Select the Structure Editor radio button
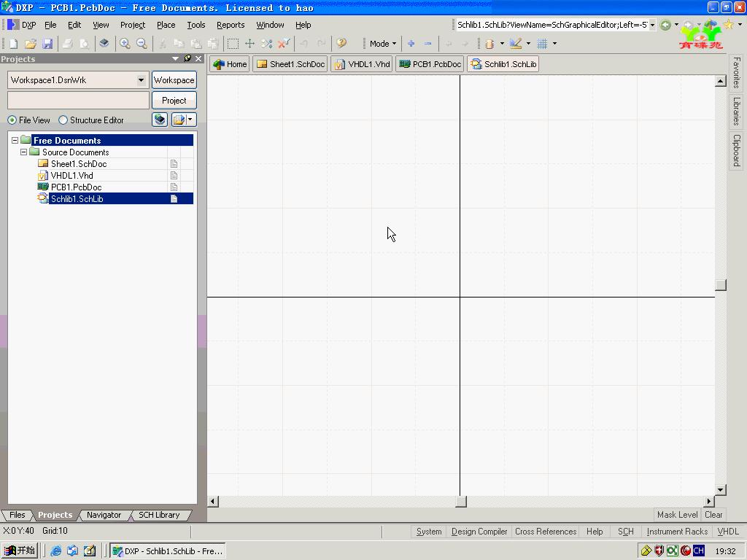747x560 pixels. pos(63,120)
